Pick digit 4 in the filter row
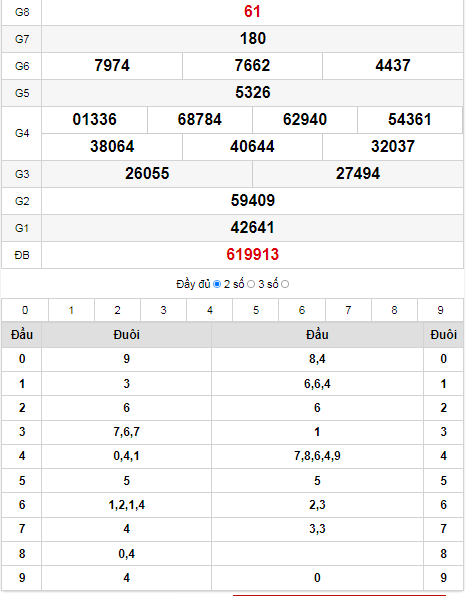Image resolution: width=468 pixels, height=596 pixels. [x=209, y=310]
